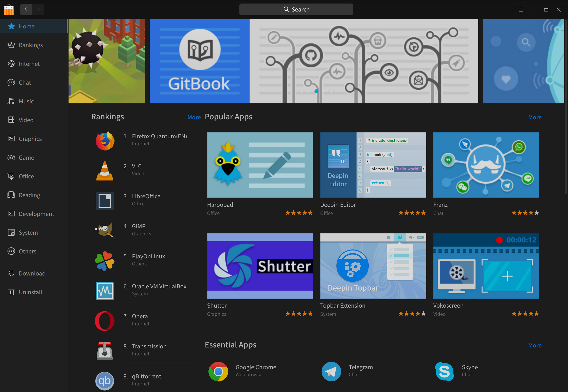
Task: Select the Graphics category
Action: (x=34, y=139)
